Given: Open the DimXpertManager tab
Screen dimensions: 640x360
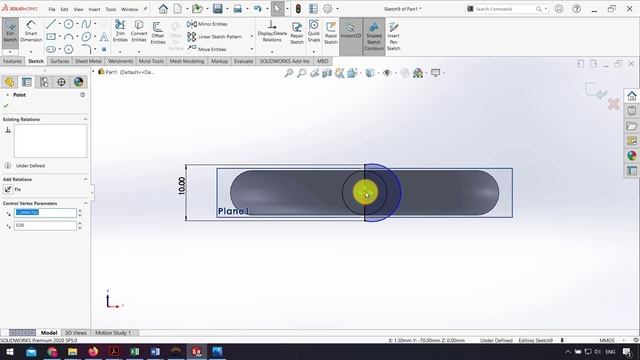Looking at the screenshot, I should coord(61,82).
